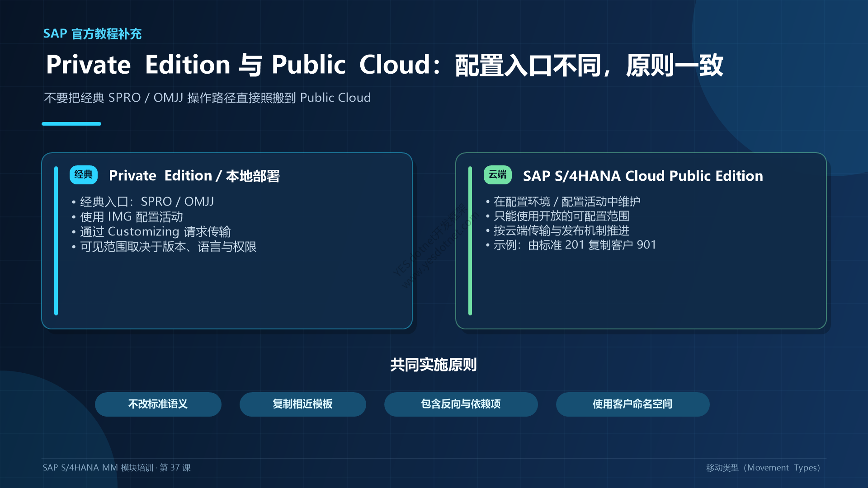
Task: Click the heading Private Edition / 本地部署
Action: click(194, 176)
